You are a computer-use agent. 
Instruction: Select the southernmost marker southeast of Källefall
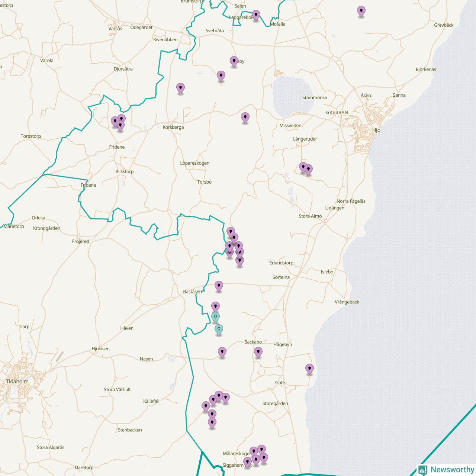[212, 423]
